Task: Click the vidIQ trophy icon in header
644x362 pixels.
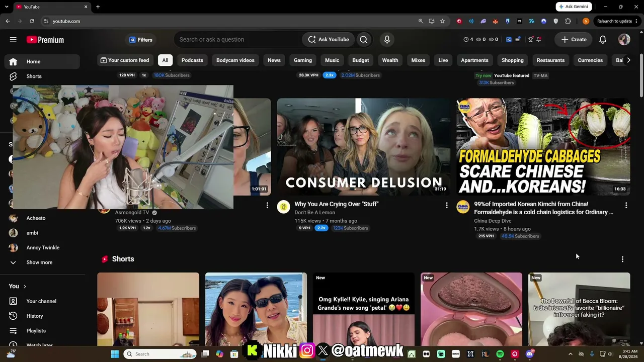Action: [x=531, y=40]
